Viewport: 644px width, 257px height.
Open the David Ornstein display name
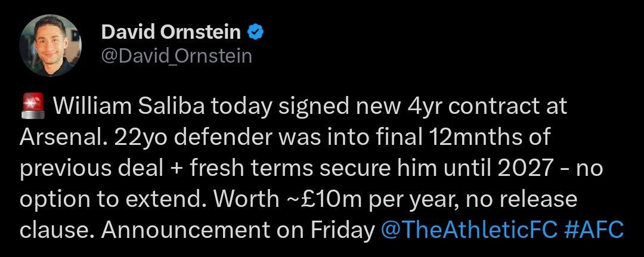click(x=171, y=32)
